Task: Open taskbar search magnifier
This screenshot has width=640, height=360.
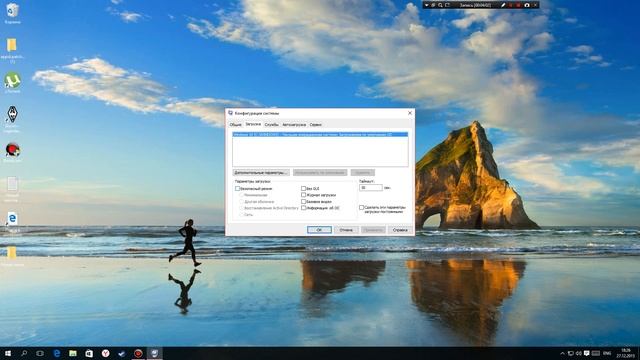Action: [x=24, y=353]
